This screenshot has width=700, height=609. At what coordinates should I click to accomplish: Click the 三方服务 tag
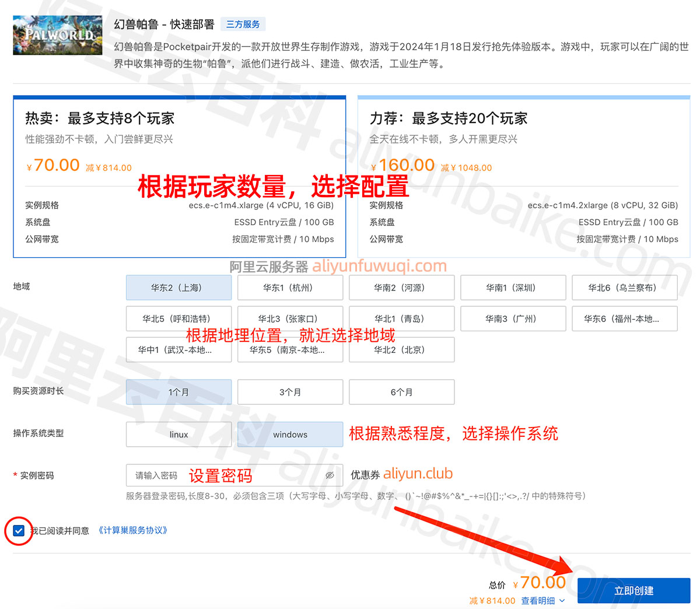243,24
